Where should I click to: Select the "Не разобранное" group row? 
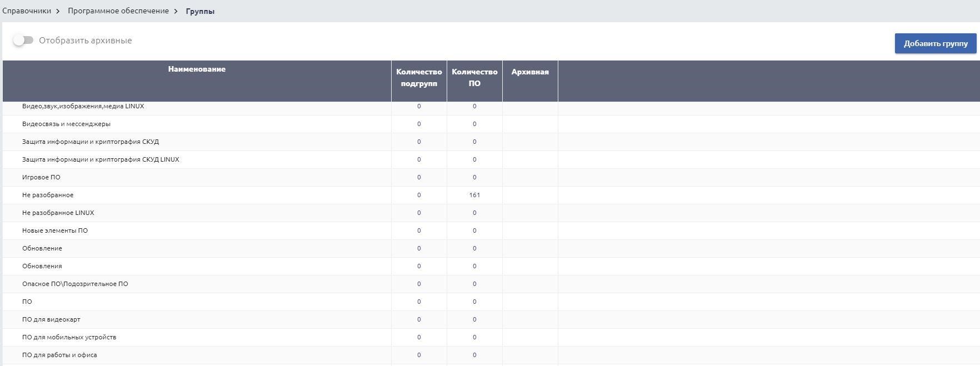click(x=48, y=195)
